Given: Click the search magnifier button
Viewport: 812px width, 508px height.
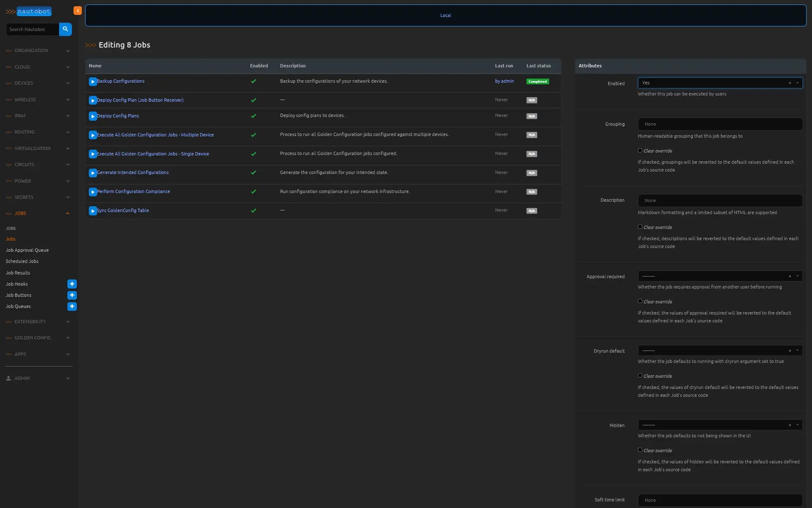Looking at the screenshot, I should tap(65, 29).
